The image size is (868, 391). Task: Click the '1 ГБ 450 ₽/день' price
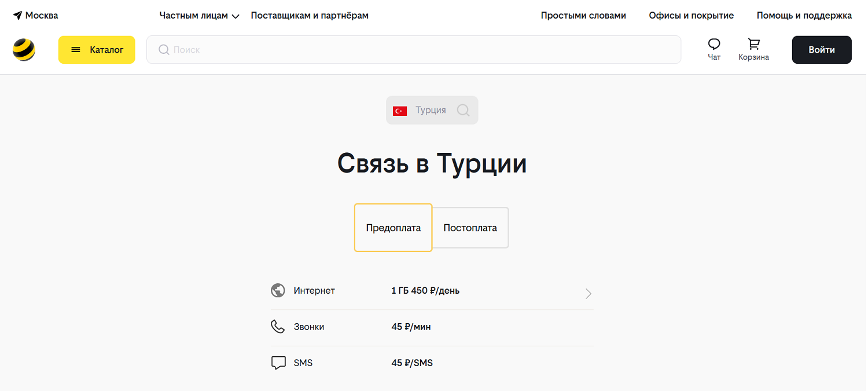pos(425,291)
